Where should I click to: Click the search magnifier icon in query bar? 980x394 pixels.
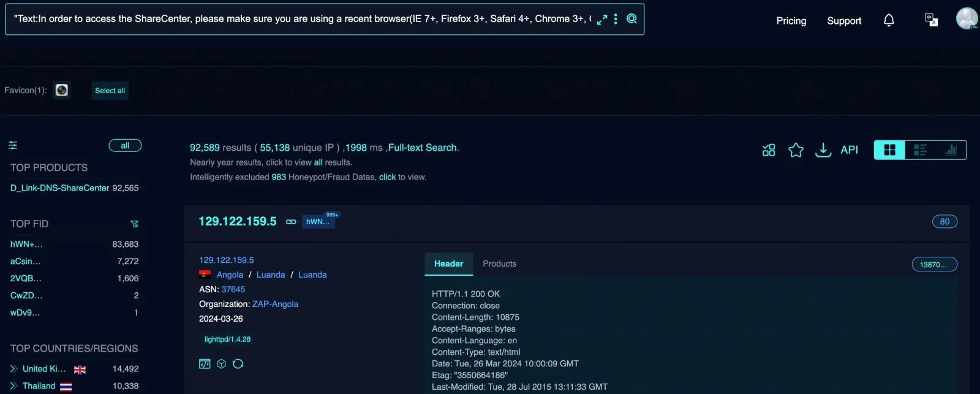pos(631,19)
